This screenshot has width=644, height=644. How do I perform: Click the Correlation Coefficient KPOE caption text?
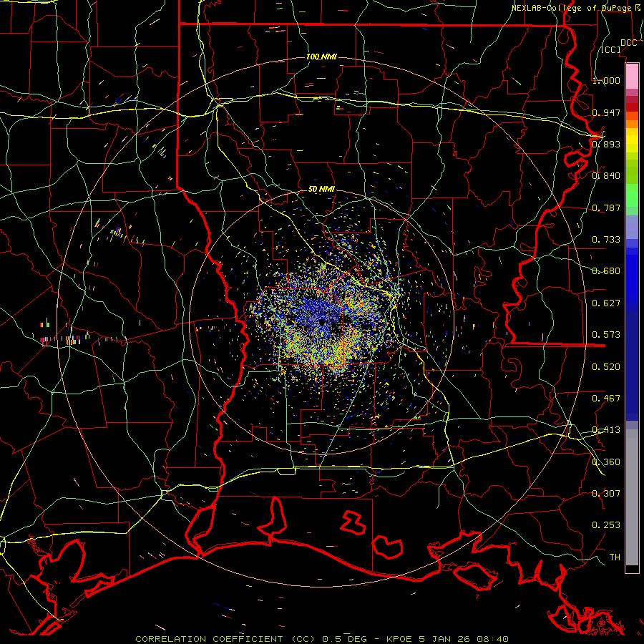point(322,639)
